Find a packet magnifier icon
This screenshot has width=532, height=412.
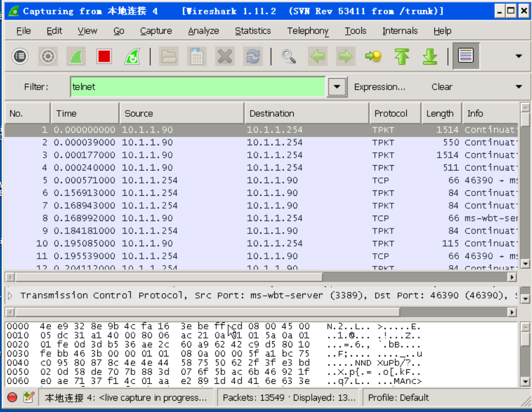click(x=289, y=56)
